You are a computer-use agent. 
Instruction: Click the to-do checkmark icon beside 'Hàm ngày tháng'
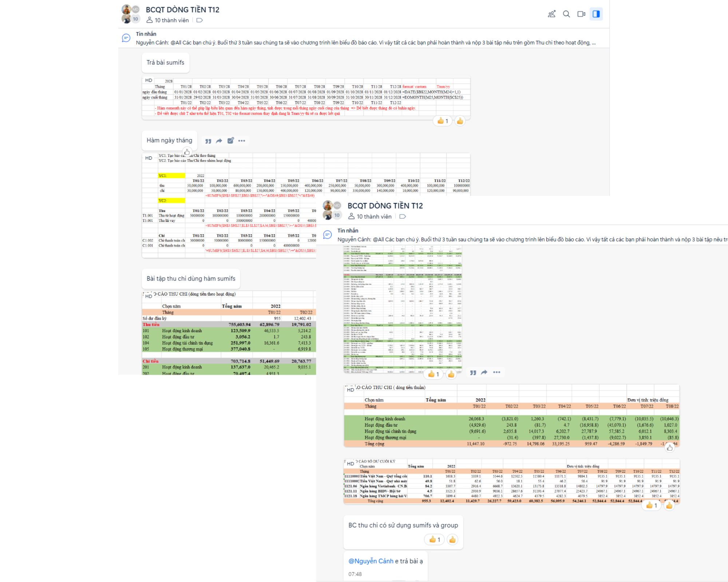(x=230, y=141)
